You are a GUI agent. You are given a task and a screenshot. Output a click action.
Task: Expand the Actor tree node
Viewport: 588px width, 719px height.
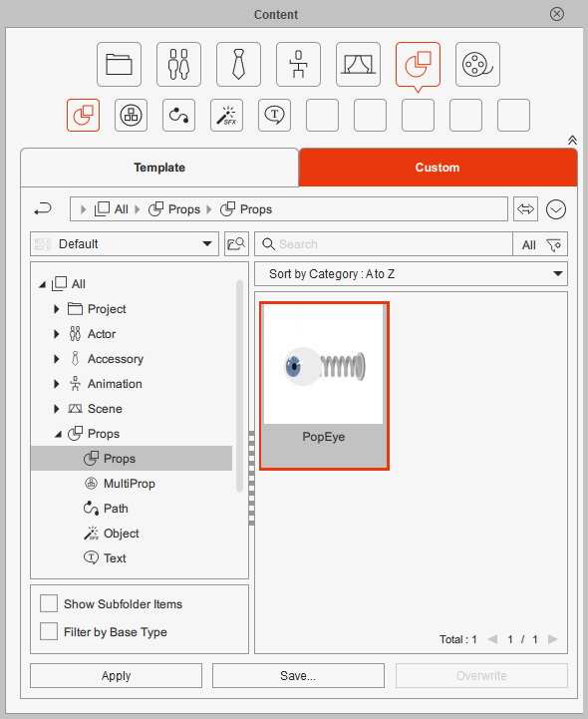pos(57,334)
